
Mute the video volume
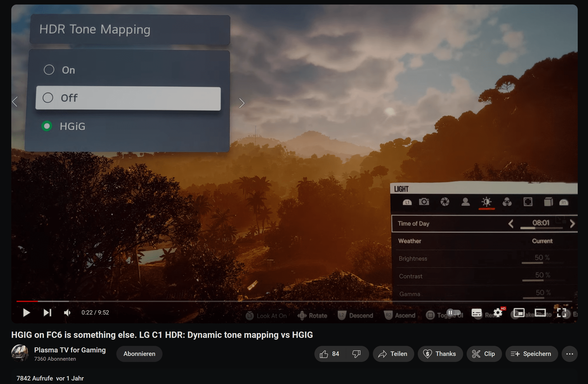pyautogui.click(x=67, y=313)
